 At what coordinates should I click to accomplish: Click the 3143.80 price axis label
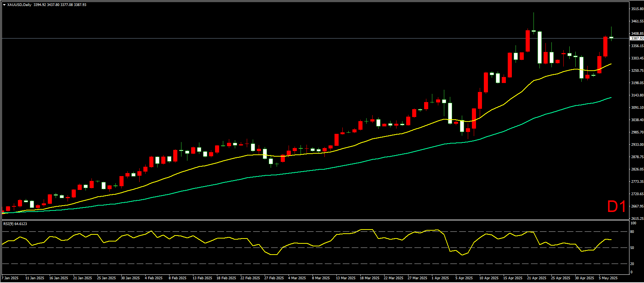tap(637, 95)
